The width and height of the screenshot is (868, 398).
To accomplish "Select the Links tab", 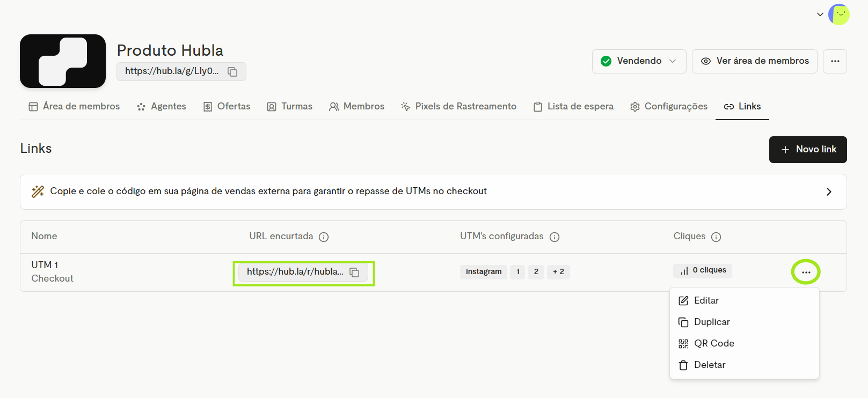I will pos(742,106).
